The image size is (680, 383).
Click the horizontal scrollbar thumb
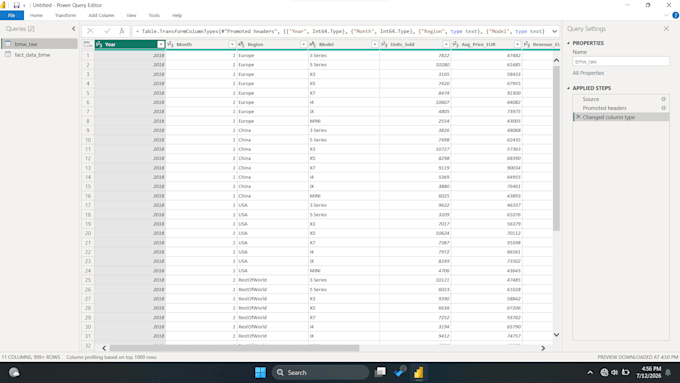[x=234, y=348]
